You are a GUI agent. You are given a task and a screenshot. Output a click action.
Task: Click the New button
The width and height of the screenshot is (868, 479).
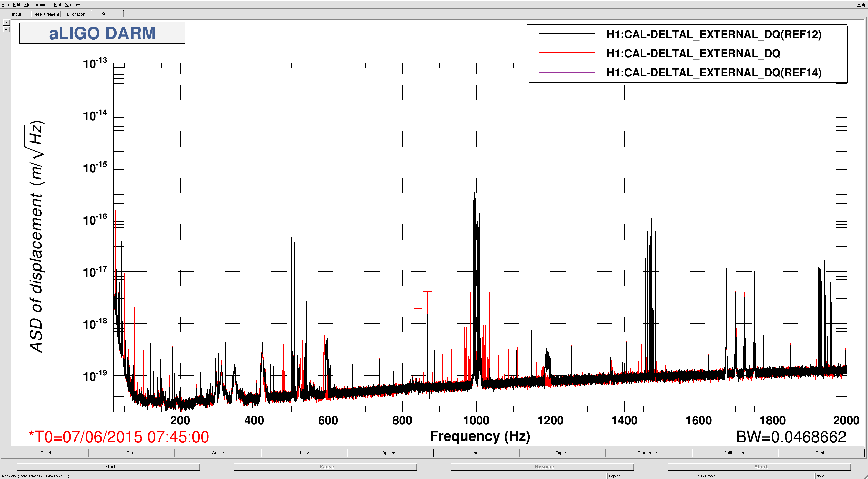(x=304, y=453)
